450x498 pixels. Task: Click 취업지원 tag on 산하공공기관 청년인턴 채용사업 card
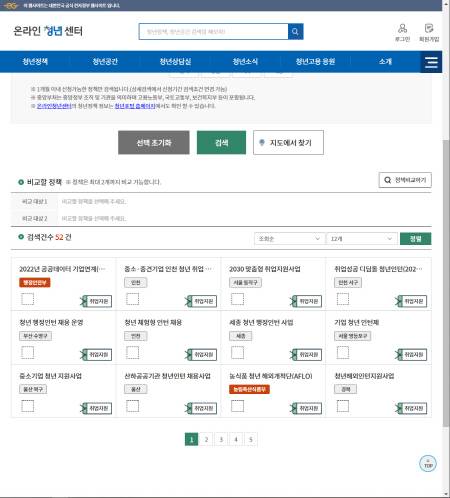click(201, 408)
